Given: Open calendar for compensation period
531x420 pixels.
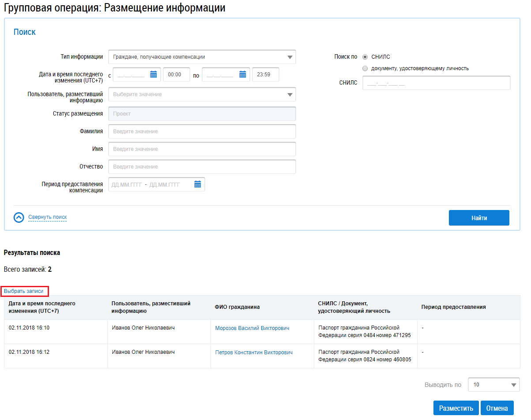Looking at the screenshot, I should click(x=197, y=184).
